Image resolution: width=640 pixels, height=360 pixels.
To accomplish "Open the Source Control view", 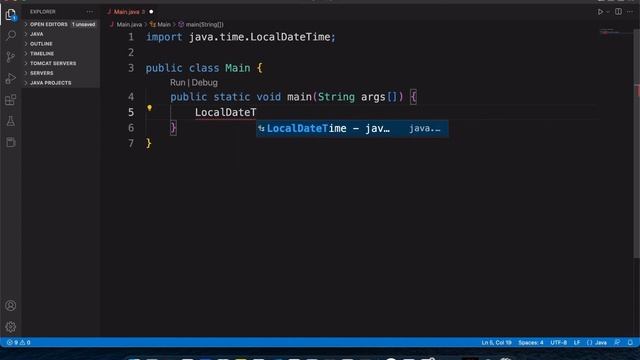I will [11, 57].
